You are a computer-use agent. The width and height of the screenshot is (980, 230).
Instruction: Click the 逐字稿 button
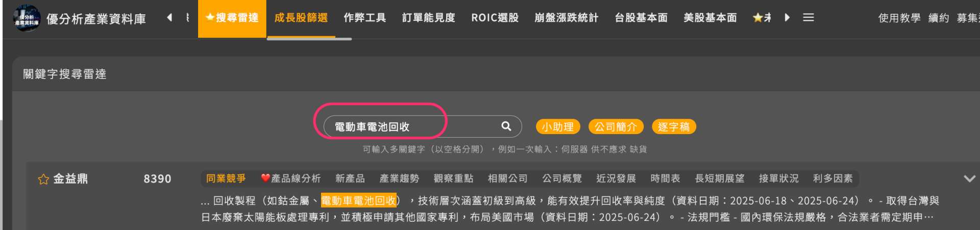[674, 126]
